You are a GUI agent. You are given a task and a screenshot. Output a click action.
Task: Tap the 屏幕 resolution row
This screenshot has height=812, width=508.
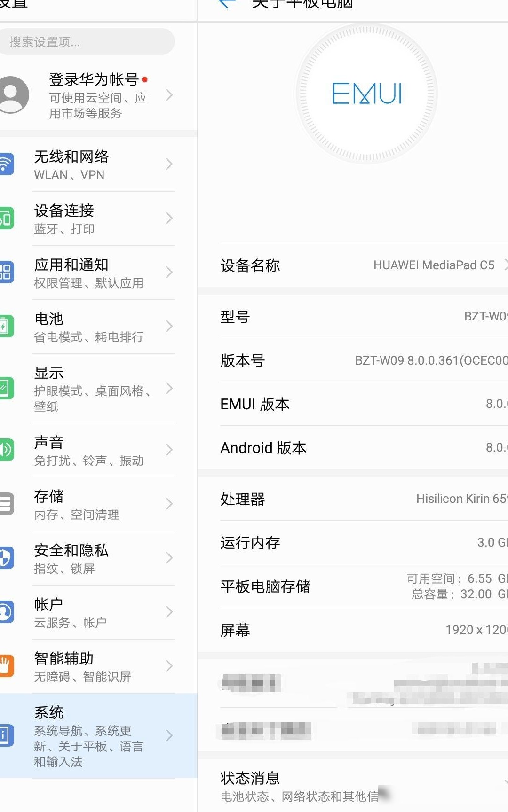tap(353, 630)
